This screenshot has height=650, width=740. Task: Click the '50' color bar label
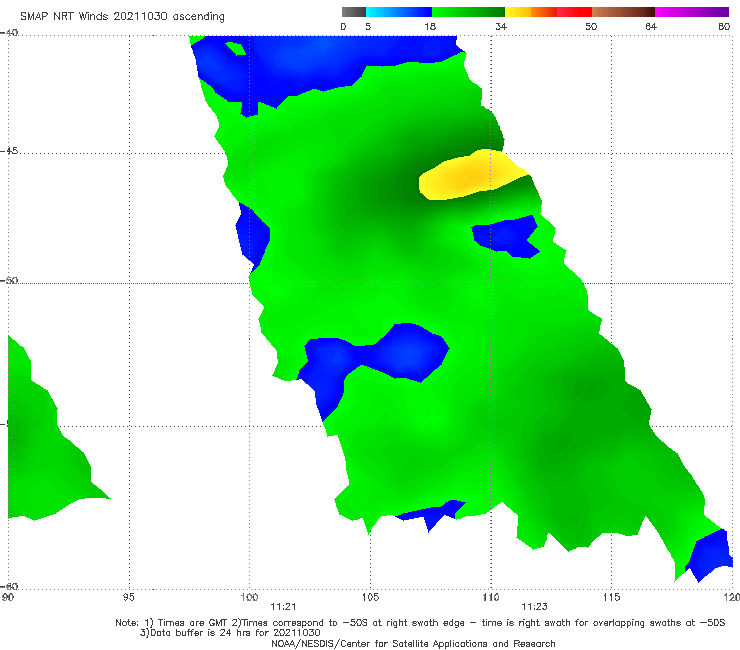591,27
